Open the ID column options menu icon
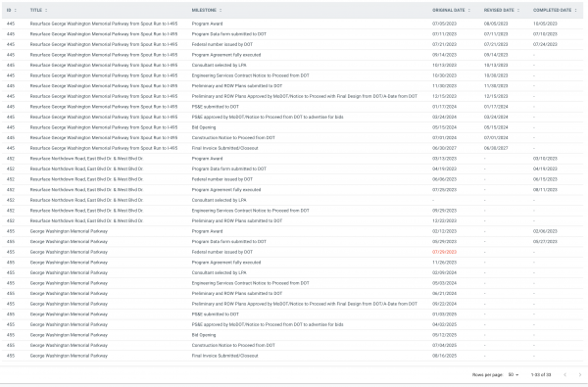 click(x=16, y=10)
